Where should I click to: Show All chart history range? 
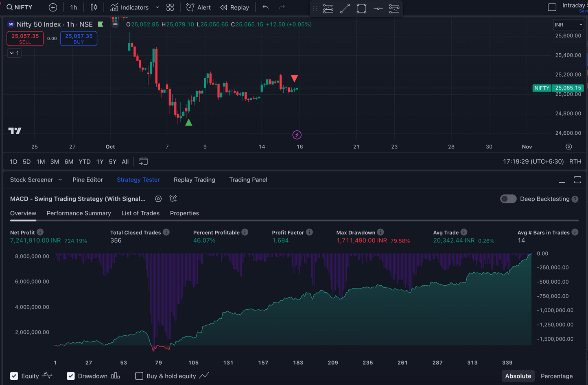pos(125,162)
